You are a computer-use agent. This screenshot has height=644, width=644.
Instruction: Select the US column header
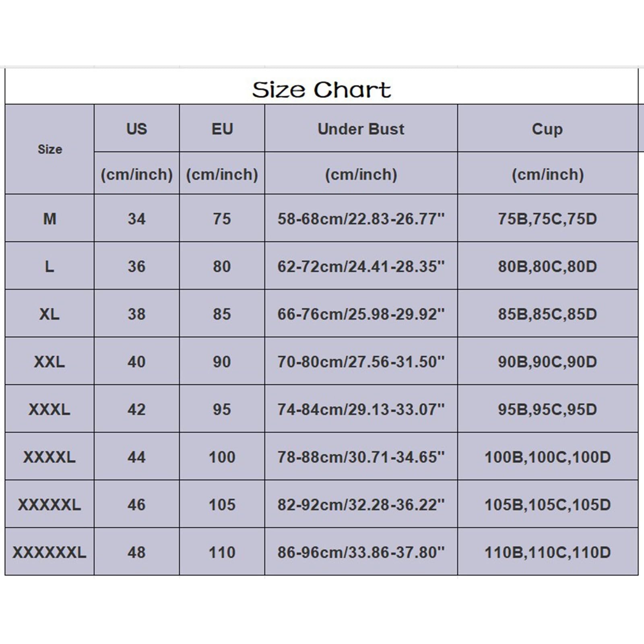pos(136,129)
